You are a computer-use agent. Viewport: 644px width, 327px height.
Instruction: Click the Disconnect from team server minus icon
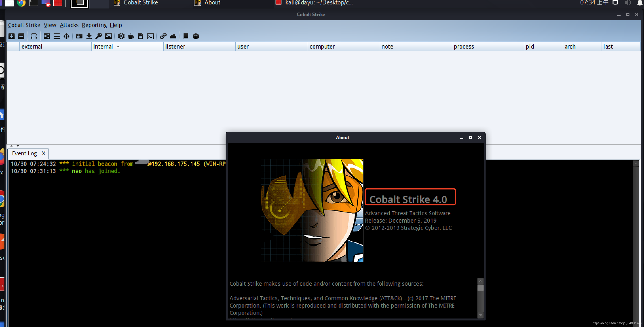(x=21, y=36)
